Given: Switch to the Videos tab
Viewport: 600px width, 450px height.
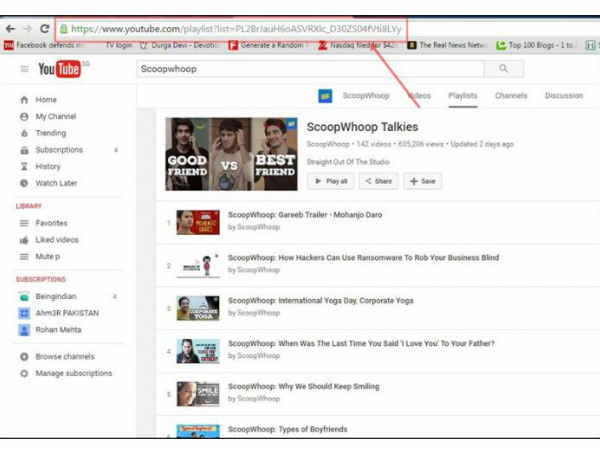Looking at the screenshot, I should pos(420,96).
